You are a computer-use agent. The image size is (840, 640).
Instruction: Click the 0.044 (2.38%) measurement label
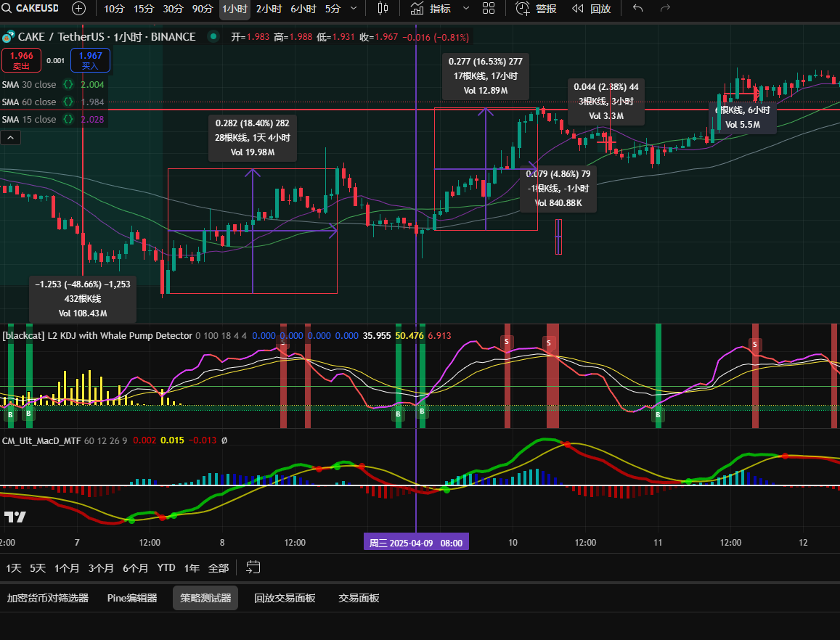pyautogui.click(x=606, y=101)
